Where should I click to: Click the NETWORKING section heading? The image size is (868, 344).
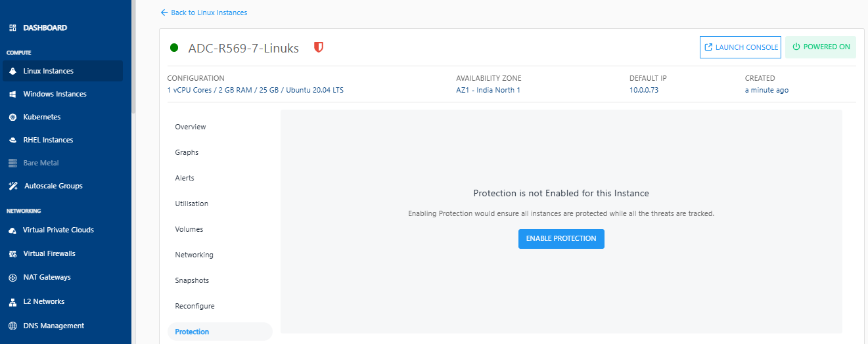pyautogui.click(x=24, y=211)
